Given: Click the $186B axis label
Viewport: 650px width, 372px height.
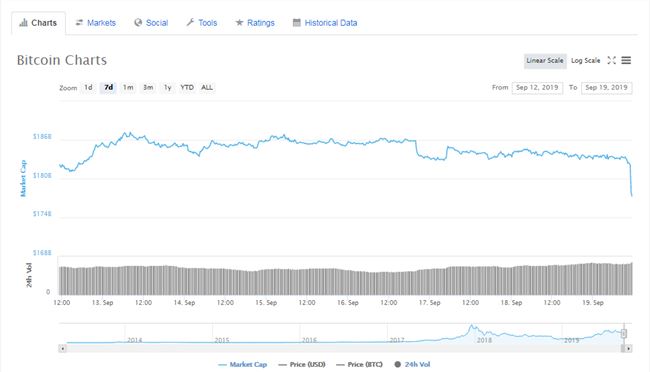Looking at the screenshot, I should [42, 136].
